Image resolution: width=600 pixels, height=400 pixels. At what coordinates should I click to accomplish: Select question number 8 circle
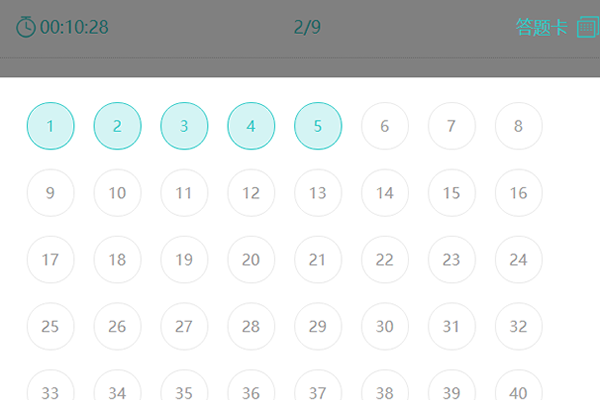pyautogui.click(x=518, y=126)
